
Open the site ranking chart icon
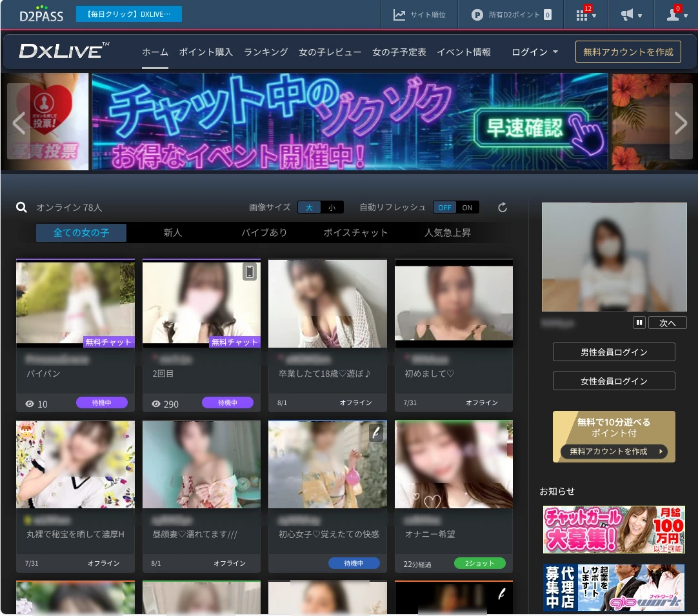399,15
